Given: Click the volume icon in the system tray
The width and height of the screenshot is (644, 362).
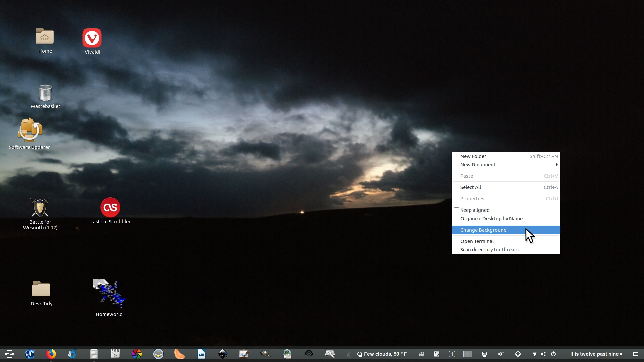Looking at the screenshot, I should tap(544, 354).
